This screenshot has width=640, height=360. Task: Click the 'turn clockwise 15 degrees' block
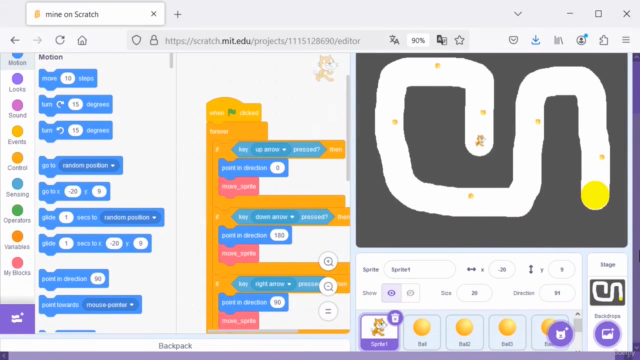pyautogui.click(x=76, y=104)
